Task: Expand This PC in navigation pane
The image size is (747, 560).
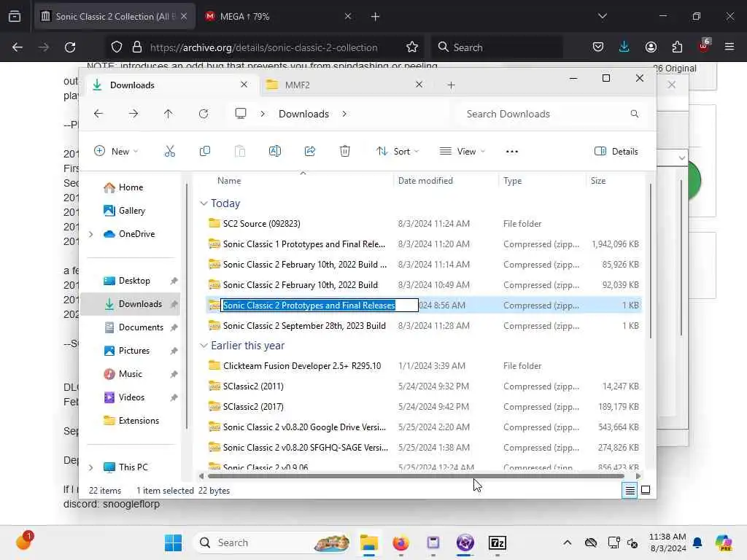Action: [91, 467]
